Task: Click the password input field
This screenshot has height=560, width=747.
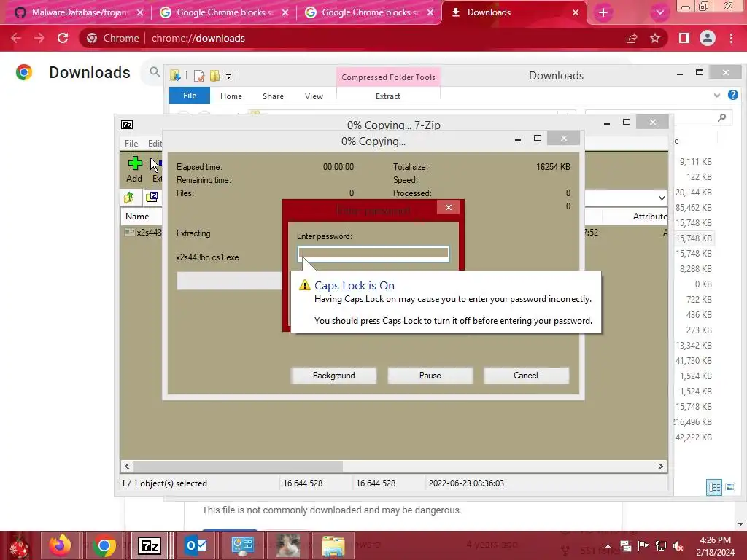Action: pos(373,253)
